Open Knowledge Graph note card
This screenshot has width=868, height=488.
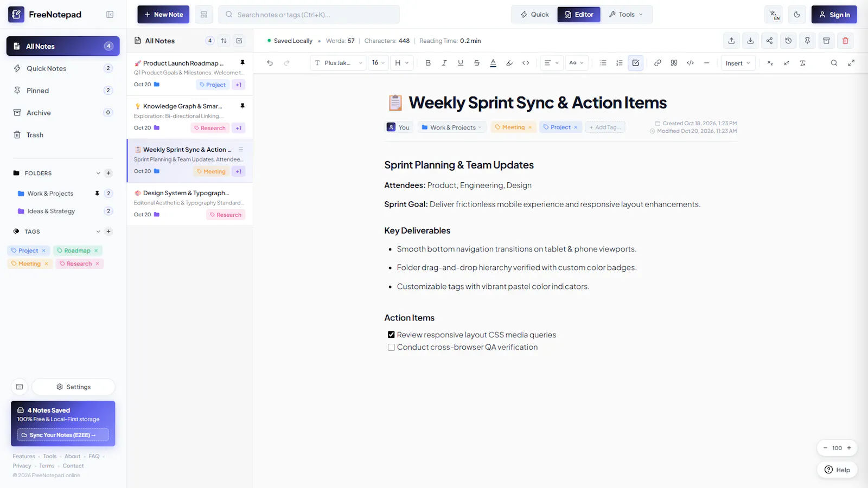[x=190, y=117]
